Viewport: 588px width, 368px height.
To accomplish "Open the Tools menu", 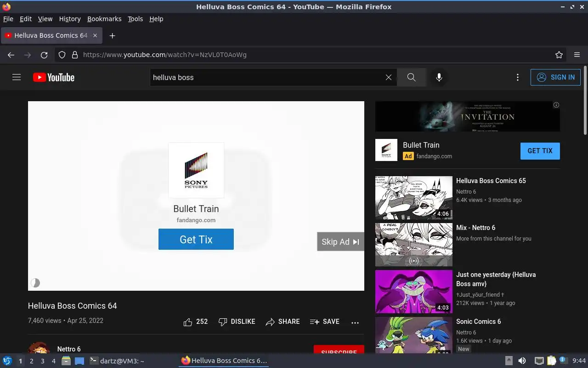I will pos(135,19).
